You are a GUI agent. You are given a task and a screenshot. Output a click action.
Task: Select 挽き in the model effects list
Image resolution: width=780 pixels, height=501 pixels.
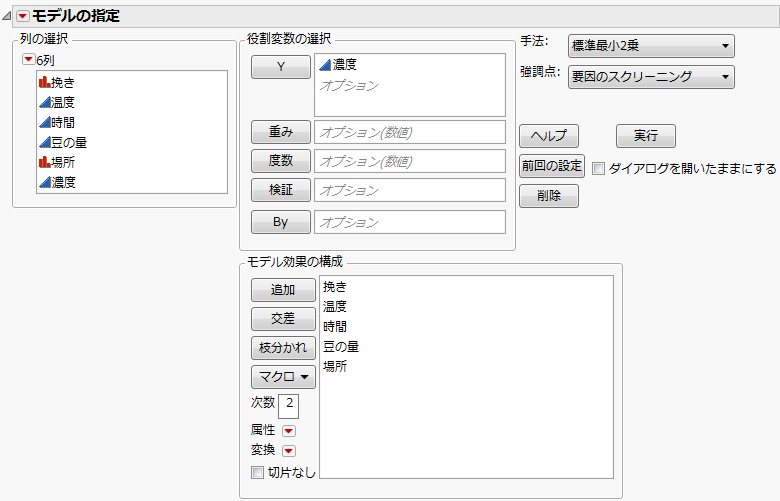pyautogui.click(x=335, y=287)
